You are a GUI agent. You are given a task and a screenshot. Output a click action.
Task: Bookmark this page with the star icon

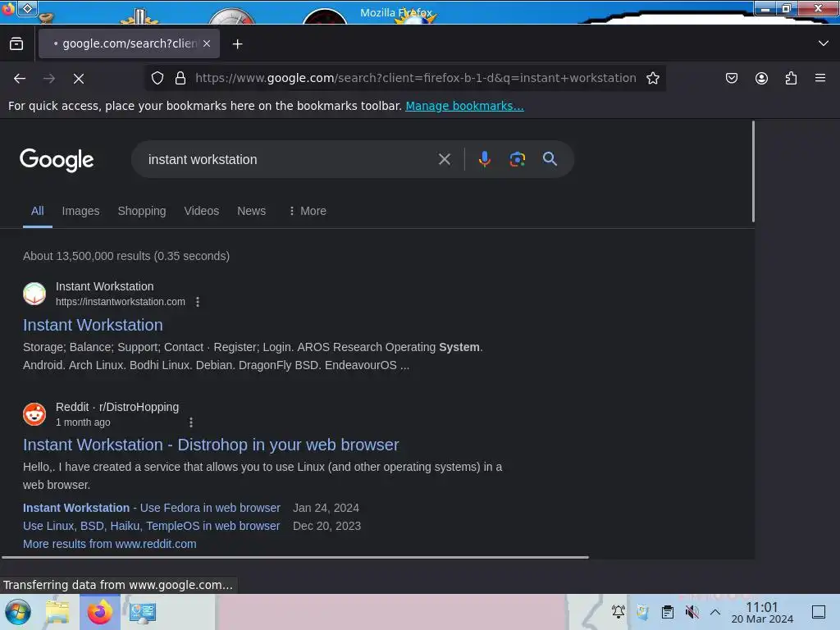point(652,78)
